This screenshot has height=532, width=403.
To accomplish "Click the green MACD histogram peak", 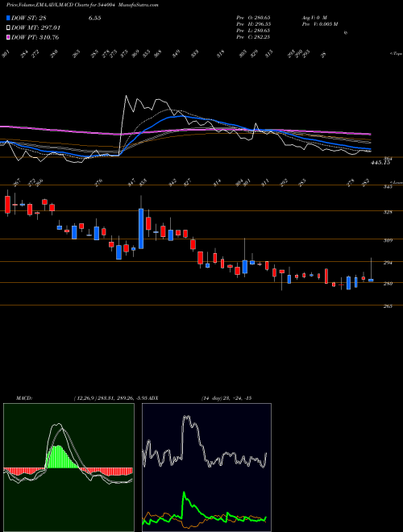I will pyautogui.click(x=58, y=456).
